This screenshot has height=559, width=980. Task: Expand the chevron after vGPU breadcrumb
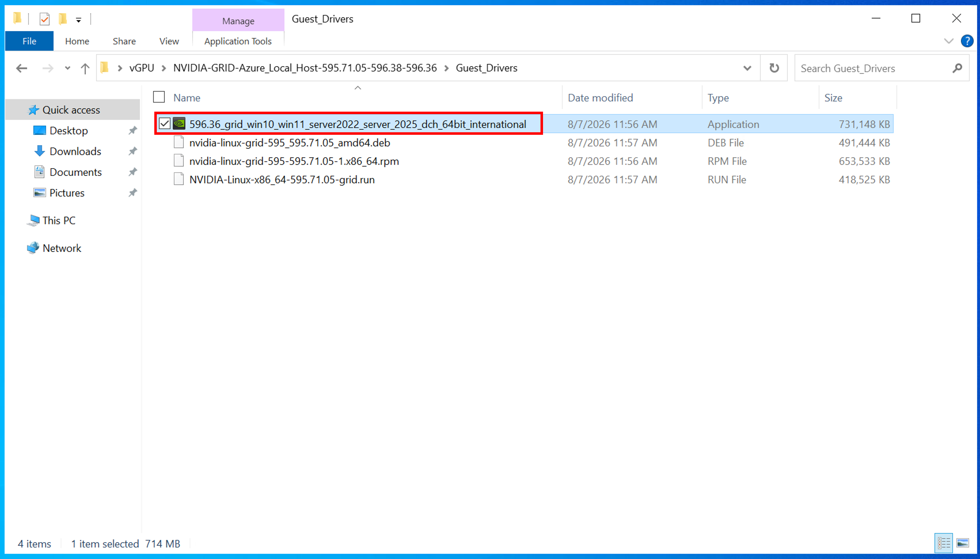coord(164,68)
